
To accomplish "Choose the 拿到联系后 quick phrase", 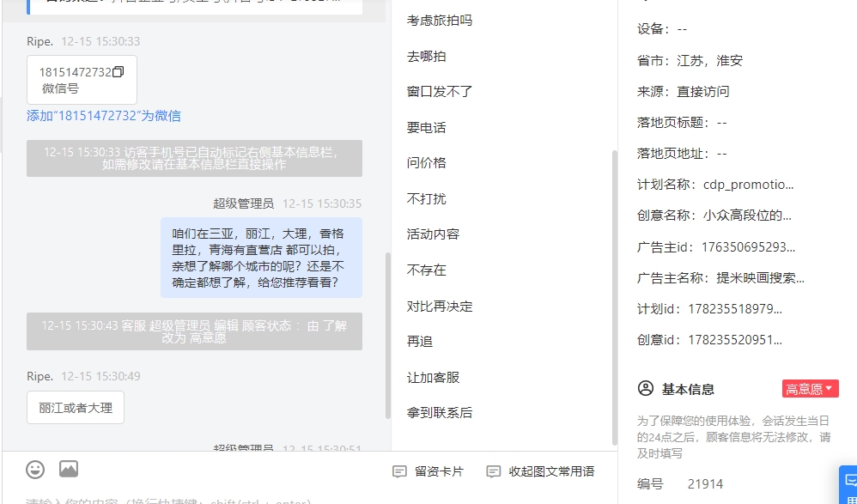I will (x=440, y=413).
